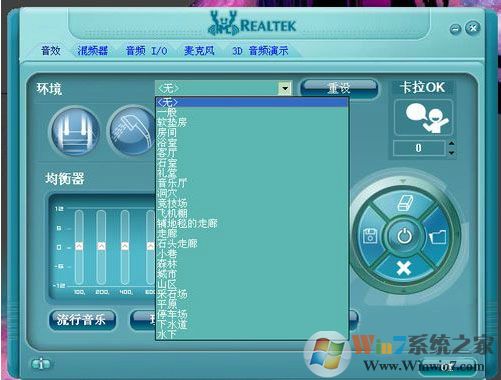The width and height of the screenshot is (501, 380).
Task: Choose 山区 environment option
Action: (x=252, y=284)
